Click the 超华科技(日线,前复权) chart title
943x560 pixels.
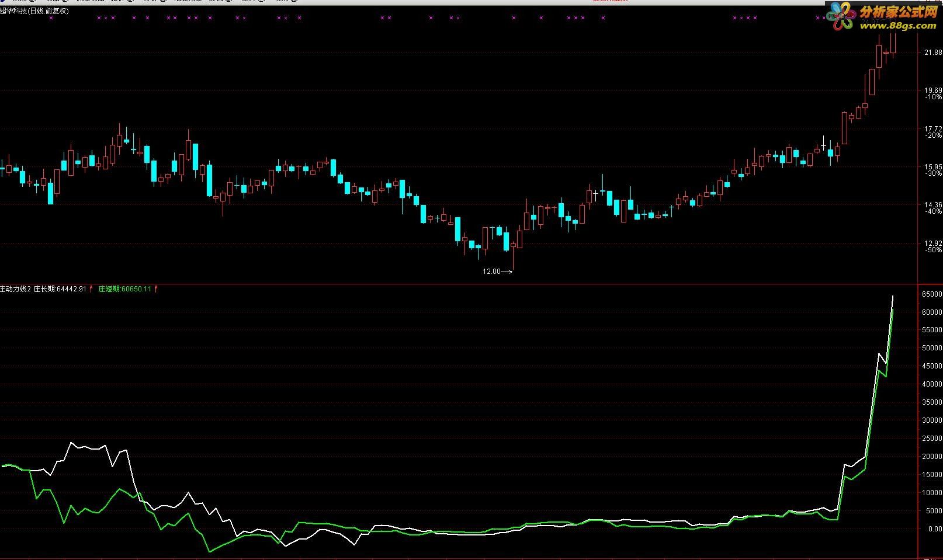pyautogui.click(x=34, y=11)
